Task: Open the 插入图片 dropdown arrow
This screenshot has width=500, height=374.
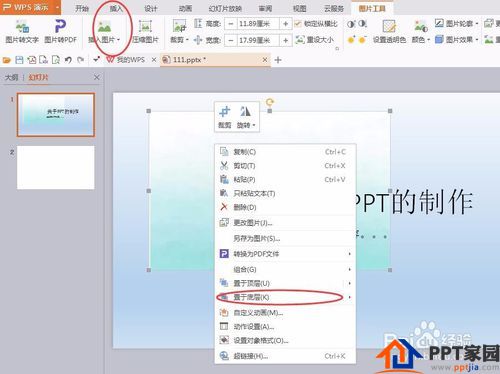Action: (118, 40)
